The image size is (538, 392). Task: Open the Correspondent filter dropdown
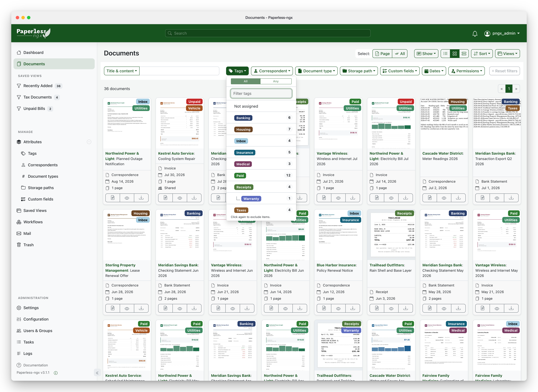pos(272,71)
